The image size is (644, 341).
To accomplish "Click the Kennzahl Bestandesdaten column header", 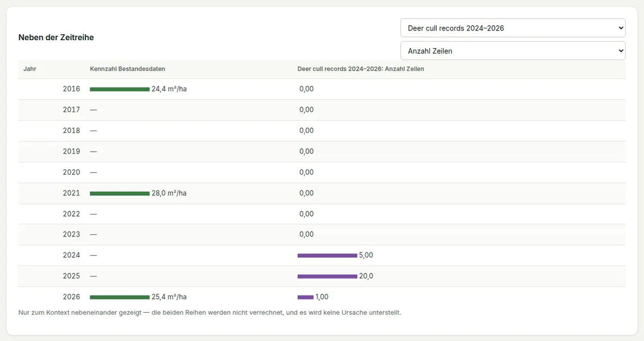I will [127, 69].
